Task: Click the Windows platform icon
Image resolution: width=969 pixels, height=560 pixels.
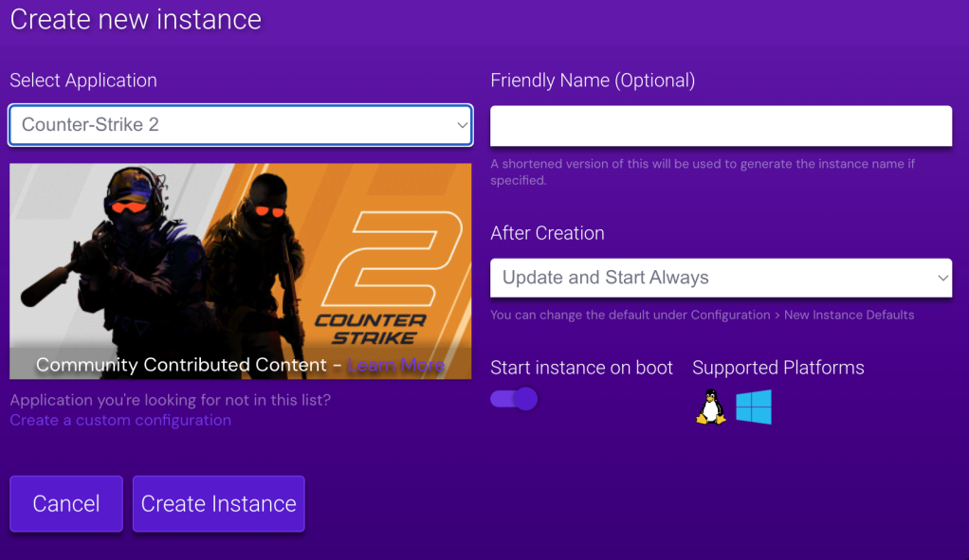Action: 754,406
